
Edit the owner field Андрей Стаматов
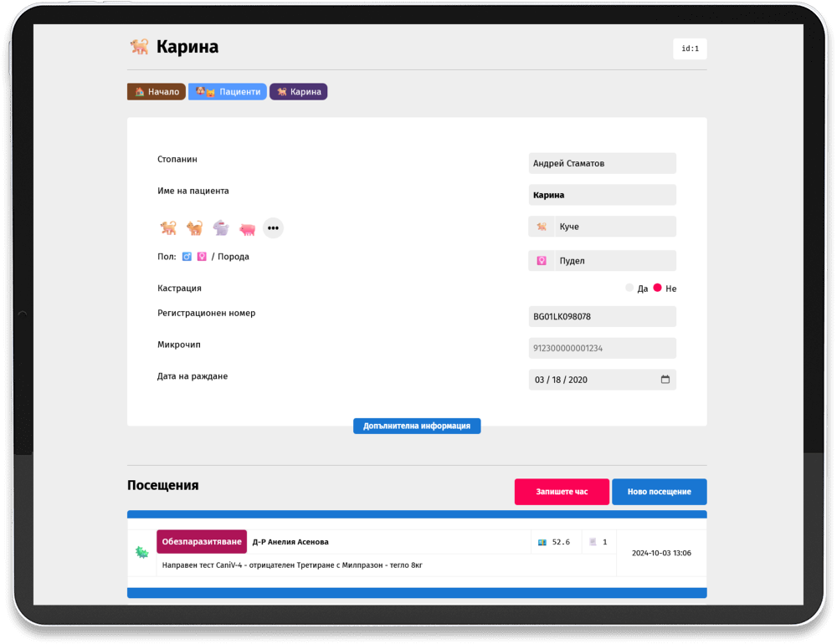pos(602,163)
